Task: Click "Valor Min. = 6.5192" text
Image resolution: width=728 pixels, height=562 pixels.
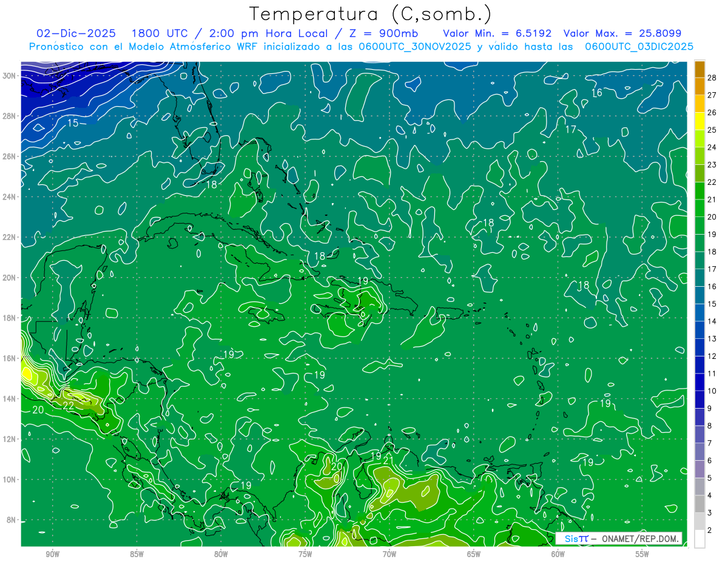Action: coord(497,33)
